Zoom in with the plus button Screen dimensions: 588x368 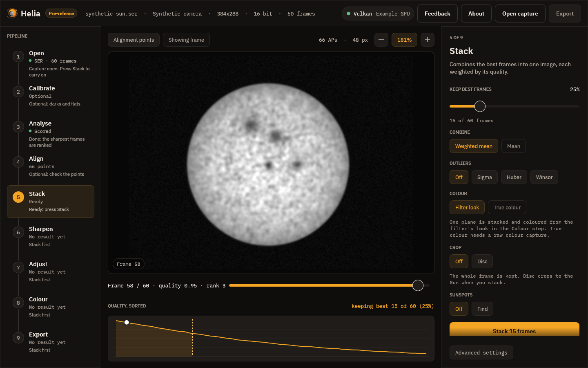tap(427, 40)
